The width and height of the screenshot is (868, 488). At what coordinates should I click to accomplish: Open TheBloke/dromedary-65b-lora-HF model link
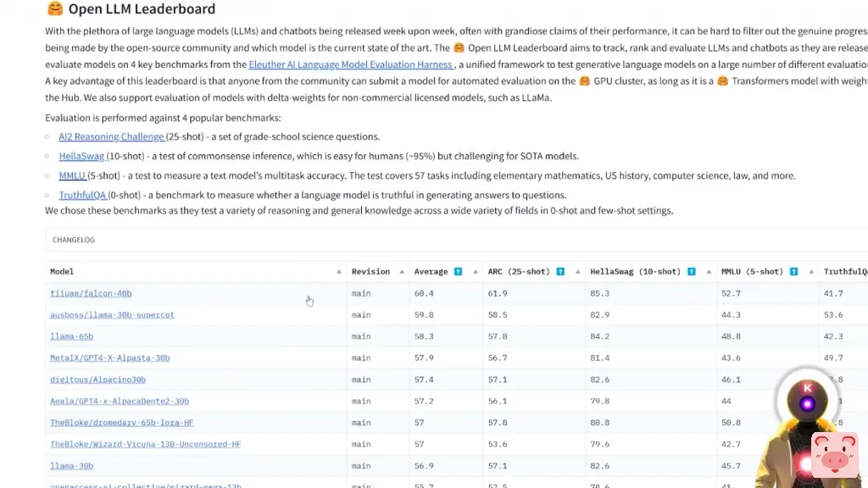(x=121, y=423)
